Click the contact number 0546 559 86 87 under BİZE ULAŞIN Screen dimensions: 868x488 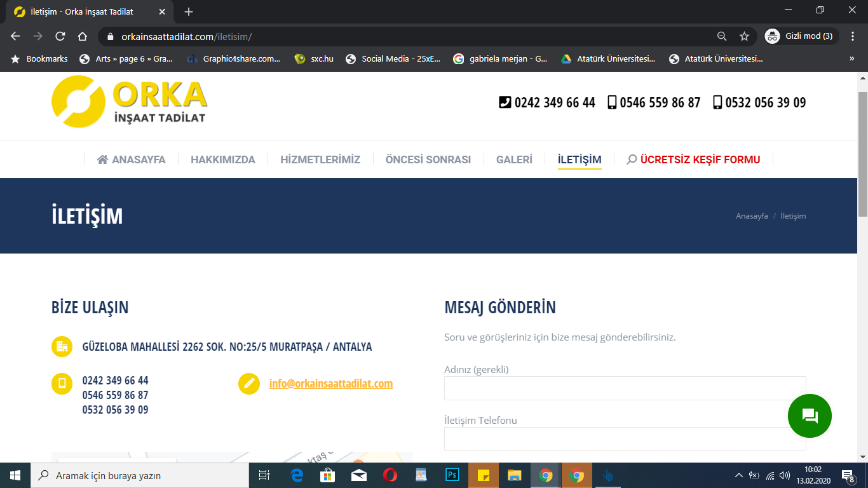click(115, 395)
